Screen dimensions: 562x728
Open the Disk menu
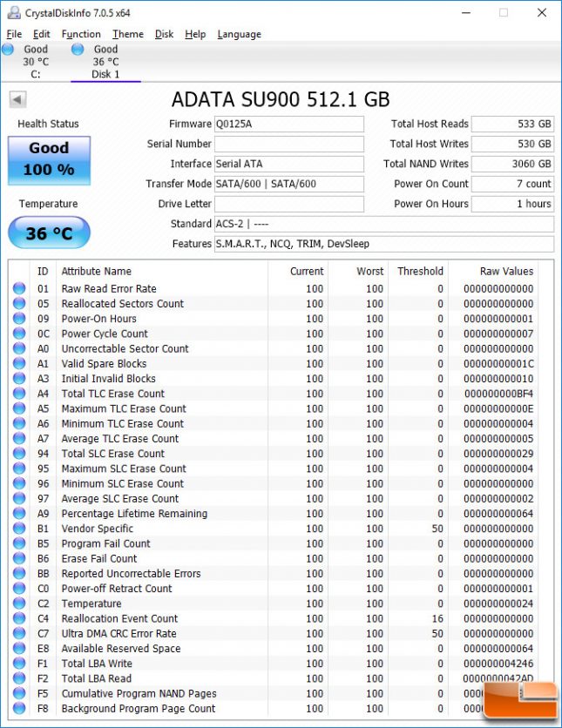tap(164, 34)
